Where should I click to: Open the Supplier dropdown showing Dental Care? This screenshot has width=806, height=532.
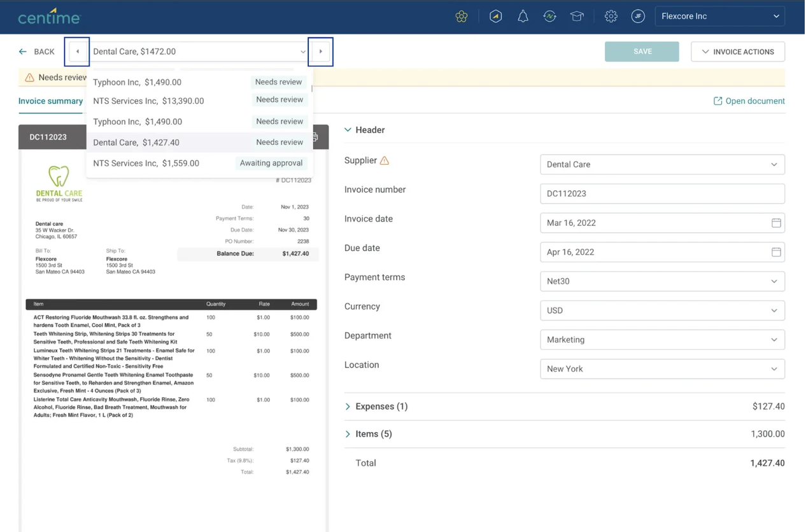(x=662, y=164)
